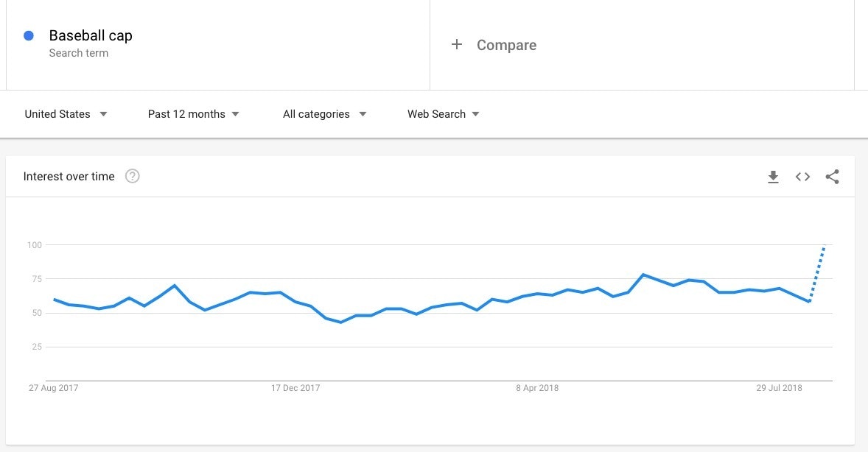Open help for Interest over time

133,176
